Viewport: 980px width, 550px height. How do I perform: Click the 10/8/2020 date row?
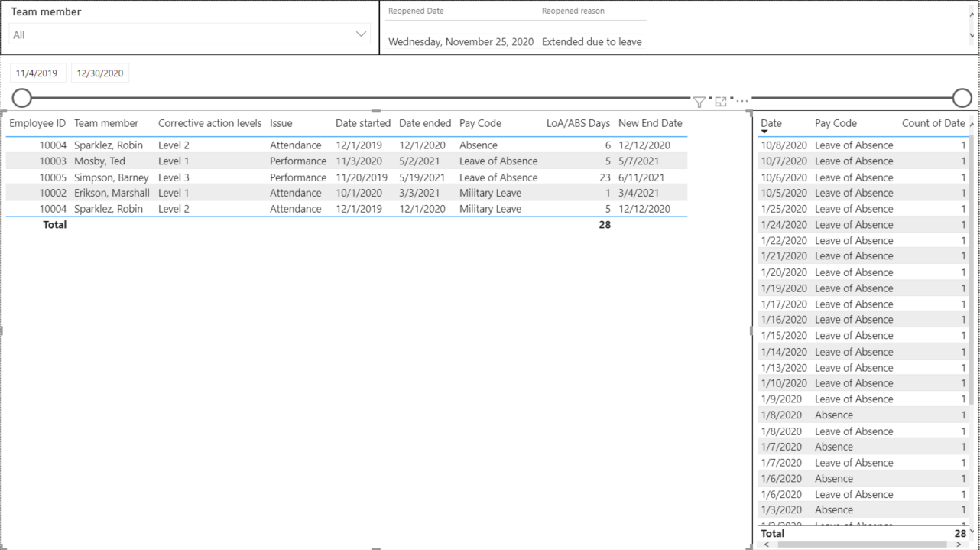pyautogui.click(x=863, y=145)
